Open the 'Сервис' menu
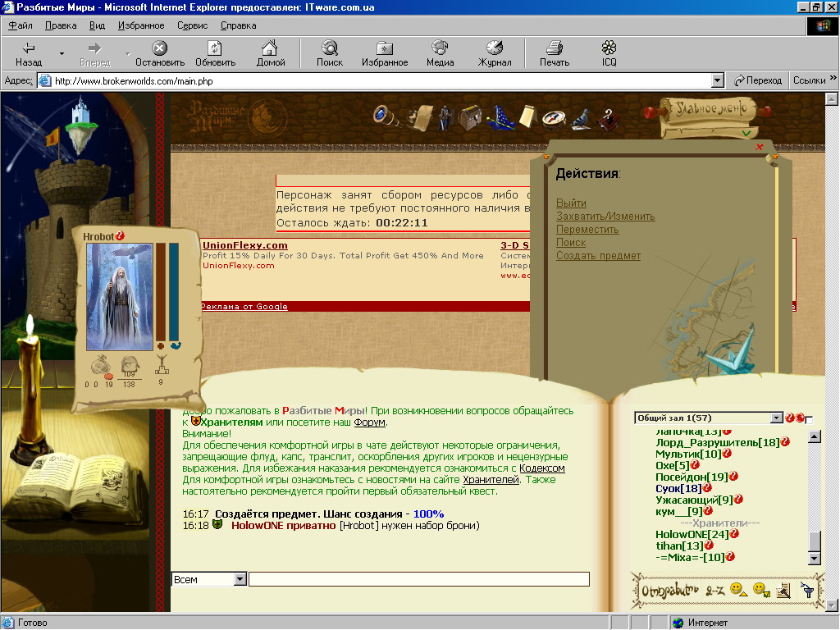Image resolution: width=840 pixels, height=630 pixels. pyautogui.click(x=192, y=25)
